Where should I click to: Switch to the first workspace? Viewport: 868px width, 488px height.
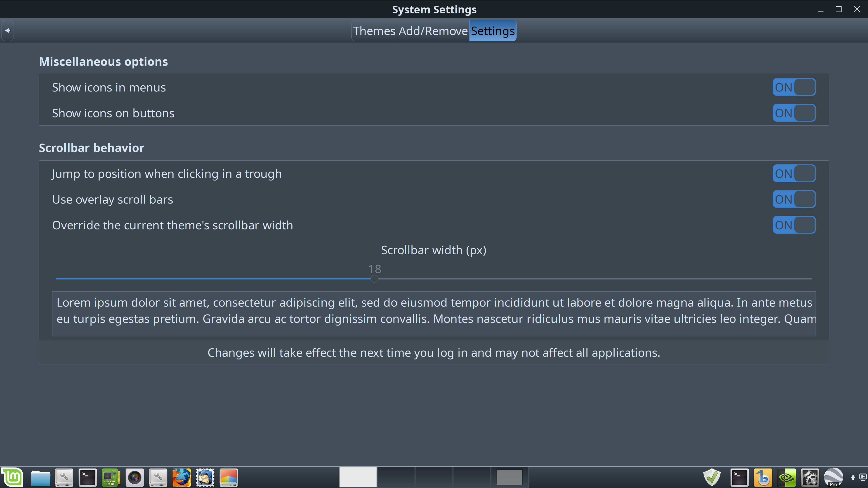358,477
